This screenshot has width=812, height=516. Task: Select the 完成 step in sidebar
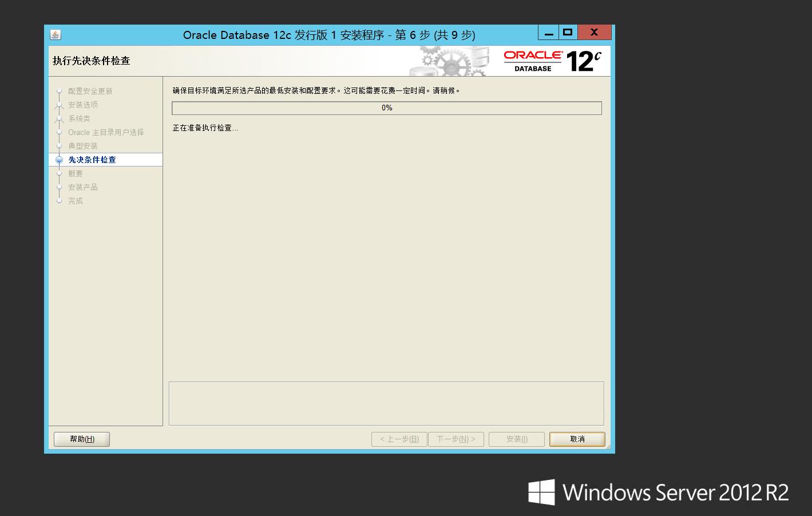pos(76,201)
